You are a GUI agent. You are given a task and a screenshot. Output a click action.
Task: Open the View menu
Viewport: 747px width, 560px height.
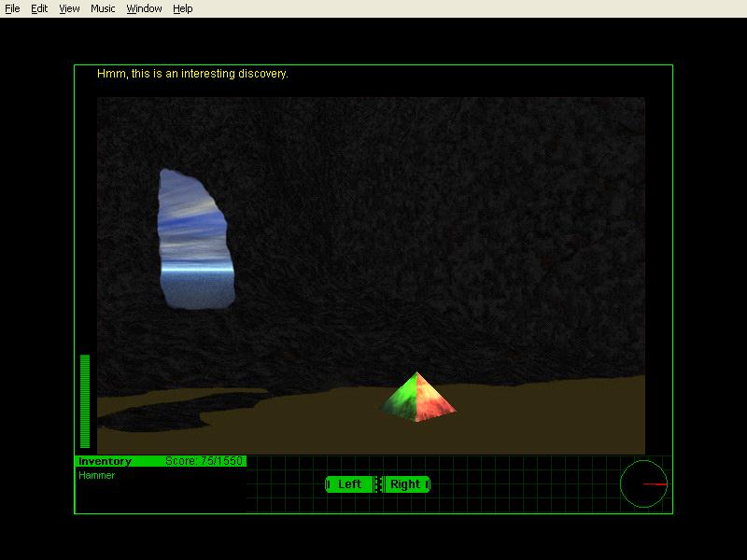68,8
